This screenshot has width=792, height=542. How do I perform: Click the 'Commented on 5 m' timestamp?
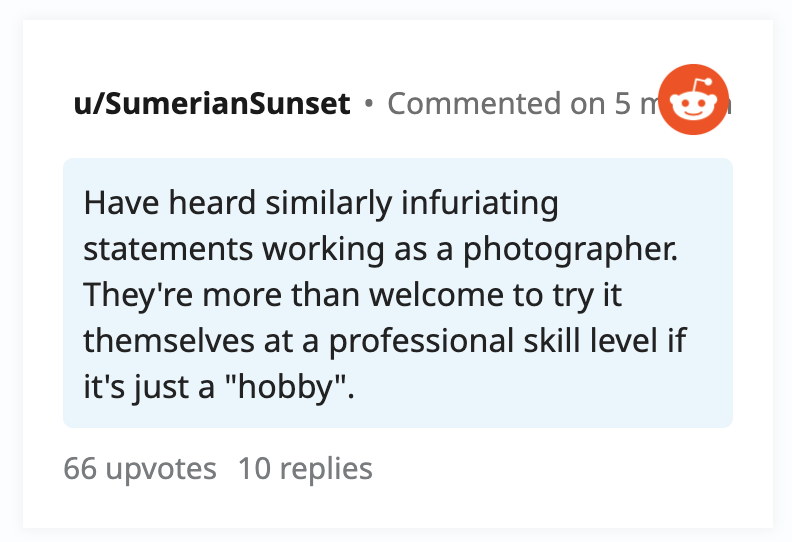(x=523, y=104)
